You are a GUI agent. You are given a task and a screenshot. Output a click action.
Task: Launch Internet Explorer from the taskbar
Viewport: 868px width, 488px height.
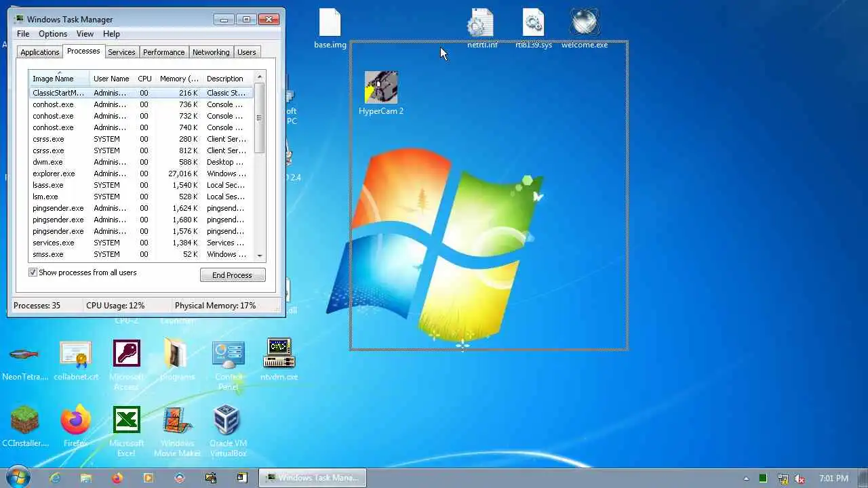(x=55, y=478)
